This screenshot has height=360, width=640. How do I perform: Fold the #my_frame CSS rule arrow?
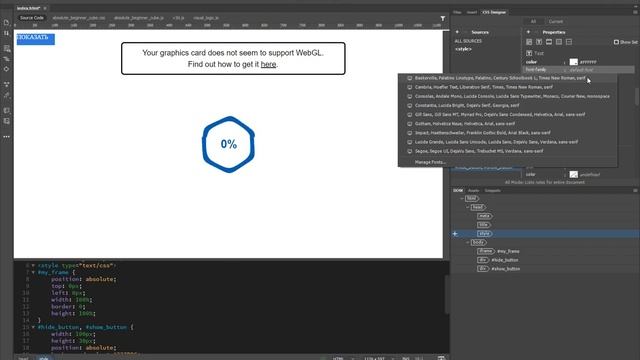pyautogui.click(x=33, y=272)
